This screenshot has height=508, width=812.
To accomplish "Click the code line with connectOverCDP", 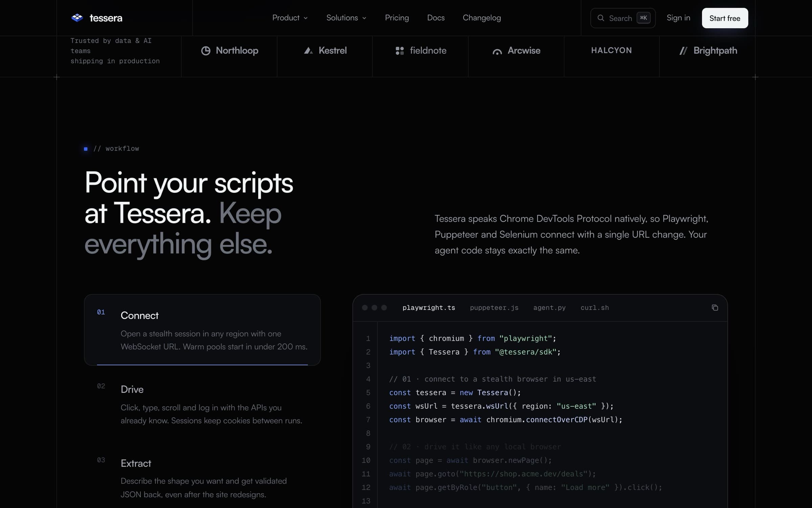I will [505, 420].
